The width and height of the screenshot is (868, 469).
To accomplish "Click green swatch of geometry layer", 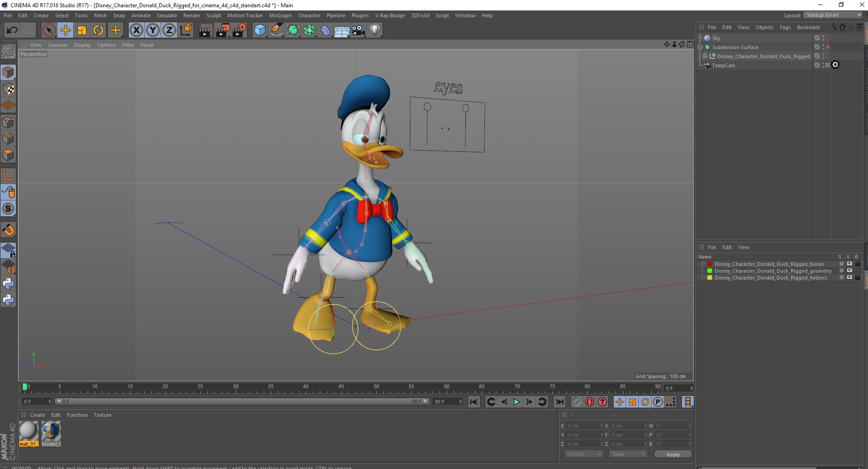I will pyautogui.click(x=709, y=271).
